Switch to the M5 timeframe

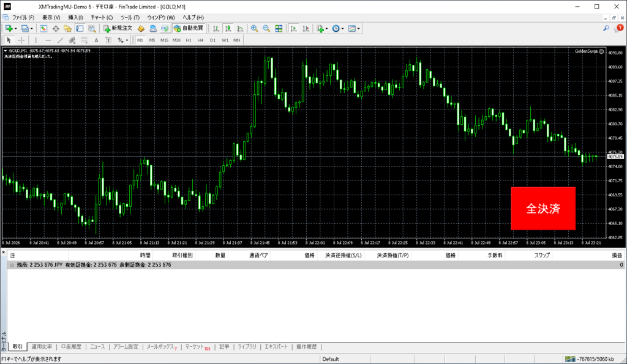click(x=152, y=40)
